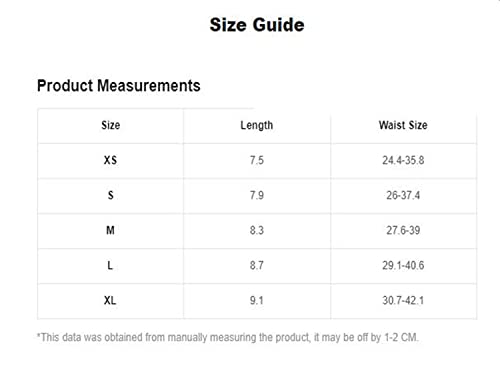
Task: Click the 27.6-39 waist value
Action: pyautogui.click(x=403, y=230)
